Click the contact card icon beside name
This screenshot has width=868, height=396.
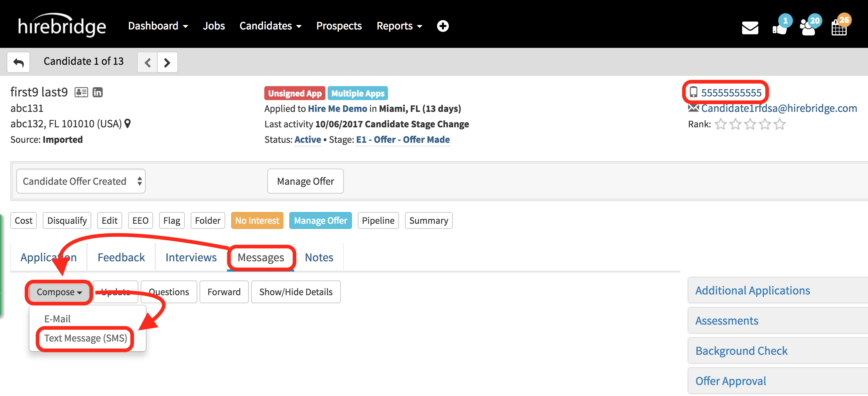click(81, 92)
